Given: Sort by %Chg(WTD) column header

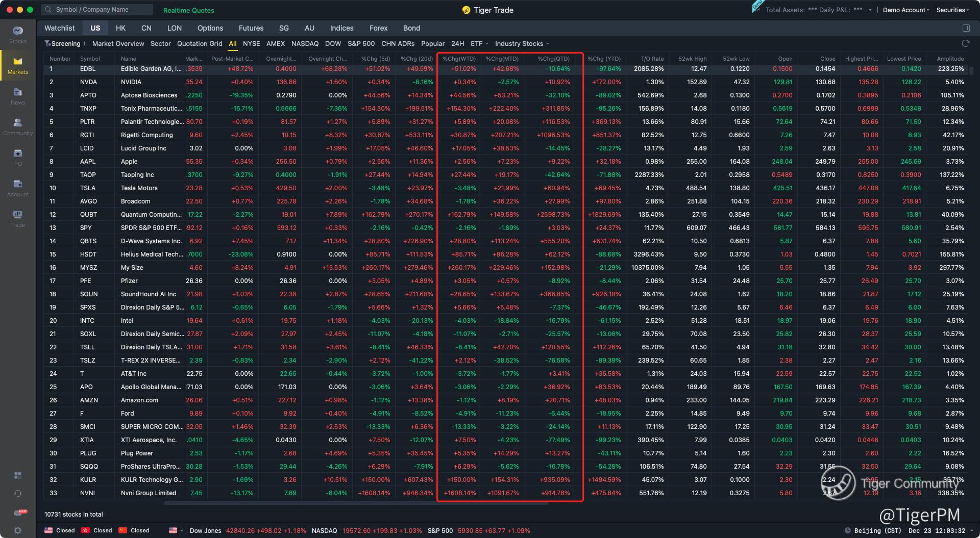Looking at the screenshot, I should pos(459,59).
